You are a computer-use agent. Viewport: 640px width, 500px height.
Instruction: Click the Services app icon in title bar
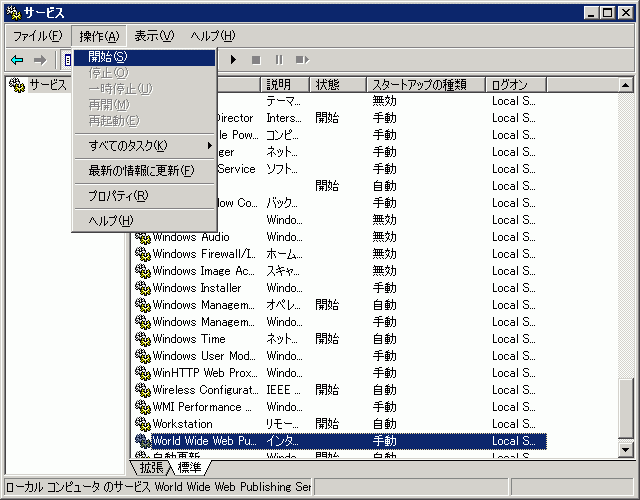click(13, 13)
